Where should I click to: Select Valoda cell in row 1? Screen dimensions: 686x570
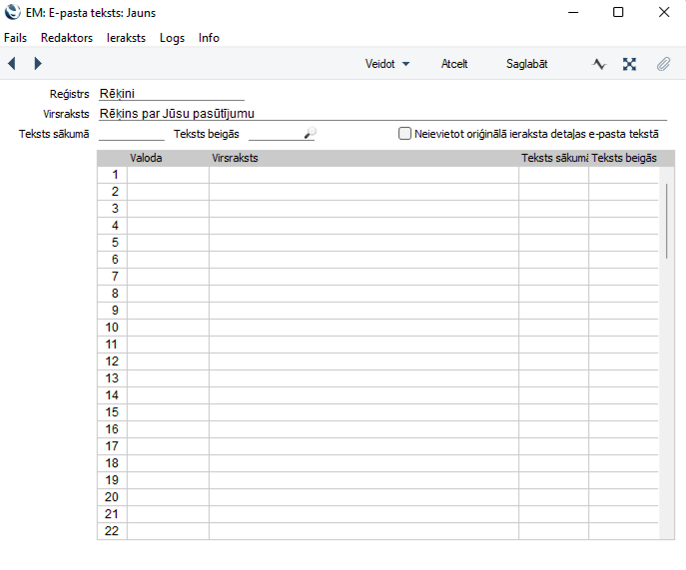167,175
